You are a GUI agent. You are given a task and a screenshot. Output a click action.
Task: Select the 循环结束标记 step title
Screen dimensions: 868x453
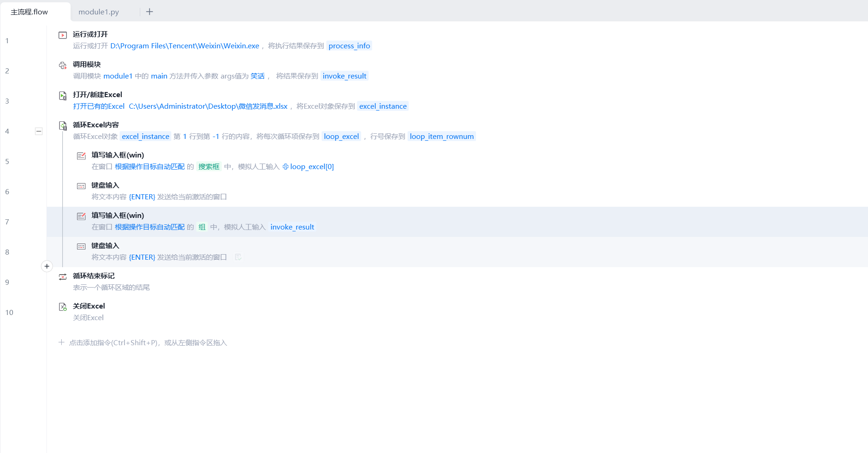(x=94, y=276)
